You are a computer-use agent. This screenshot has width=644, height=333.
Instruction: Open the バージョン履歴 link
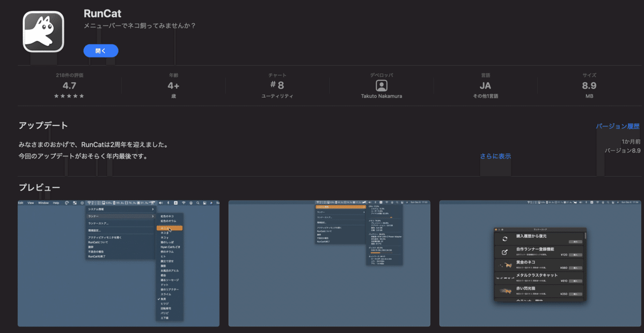618,126
